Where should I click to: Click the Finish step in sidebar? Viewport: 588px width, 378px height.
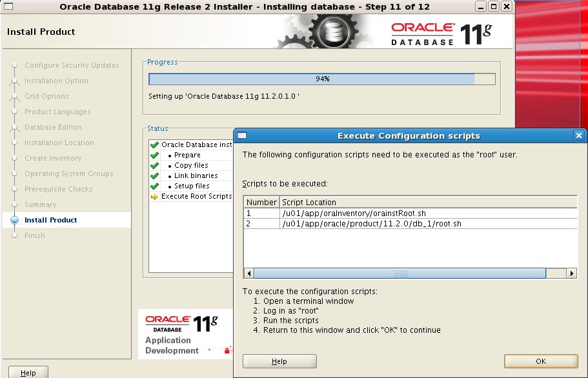click(x=35, y=235)
